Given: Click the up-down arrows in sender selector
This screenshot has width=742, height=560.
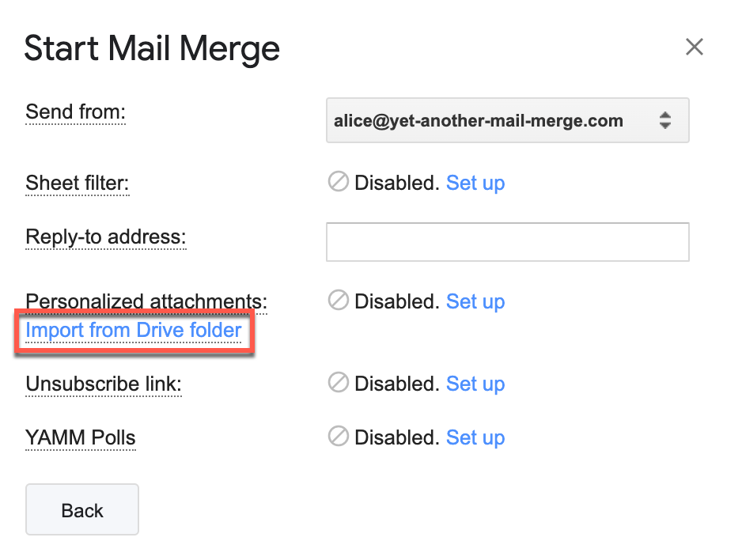Looking at the screenshot, I should [665, 121].
